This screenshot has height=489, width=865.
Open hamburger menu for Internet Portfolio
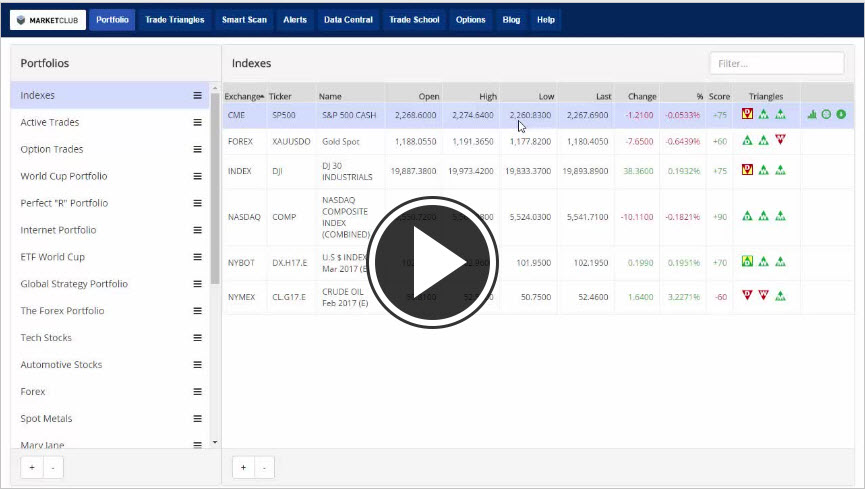[x=197, y=230]
